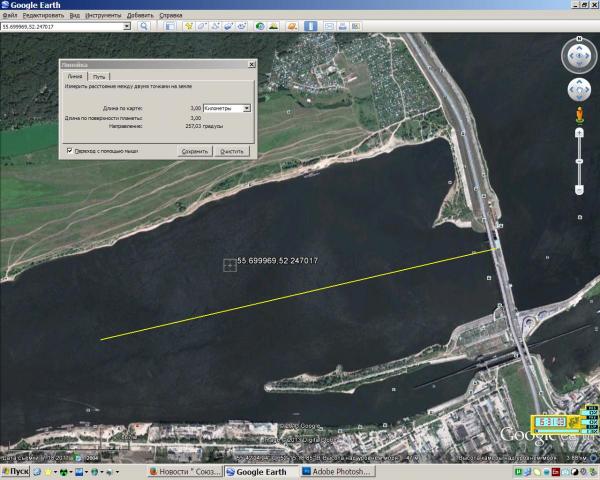Click the print toolbar icon
This screenshot has width=600, height=480.
(341, 26)
